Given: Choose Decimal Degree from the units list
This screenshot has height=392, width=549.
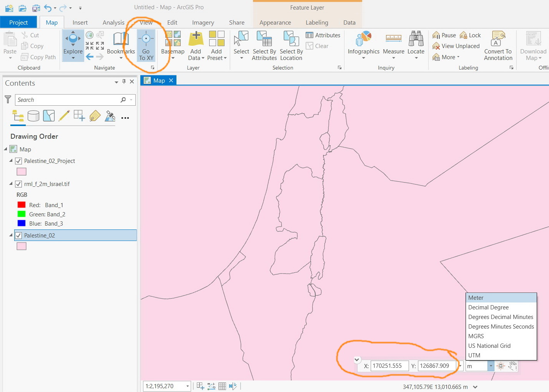Looking at the screenshot, I should coord(501,307).
